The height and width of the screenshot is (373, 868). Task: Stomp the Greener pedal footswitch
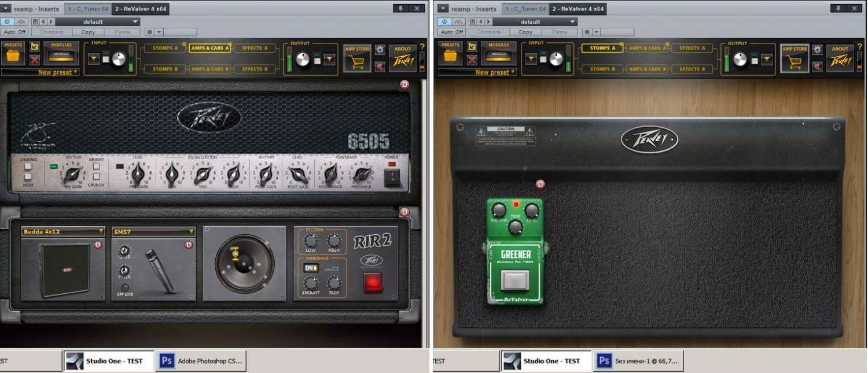pos(514,280)
